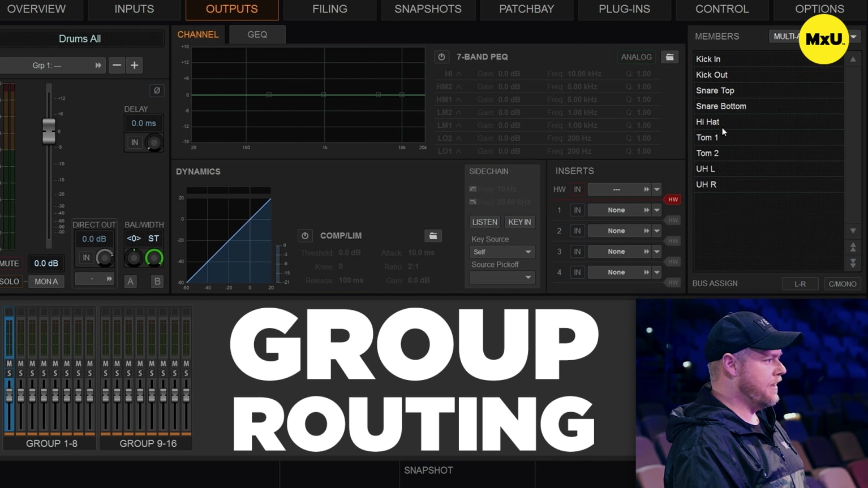Enable the Direct Out IN button
Image resolution: width=868 pixels, height=488 pixels.
click(86, 257)
